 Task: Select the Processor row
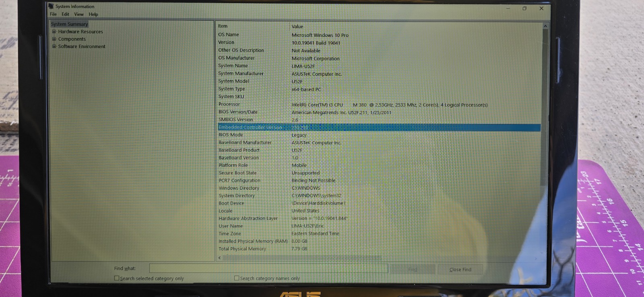tap(378, 104)
